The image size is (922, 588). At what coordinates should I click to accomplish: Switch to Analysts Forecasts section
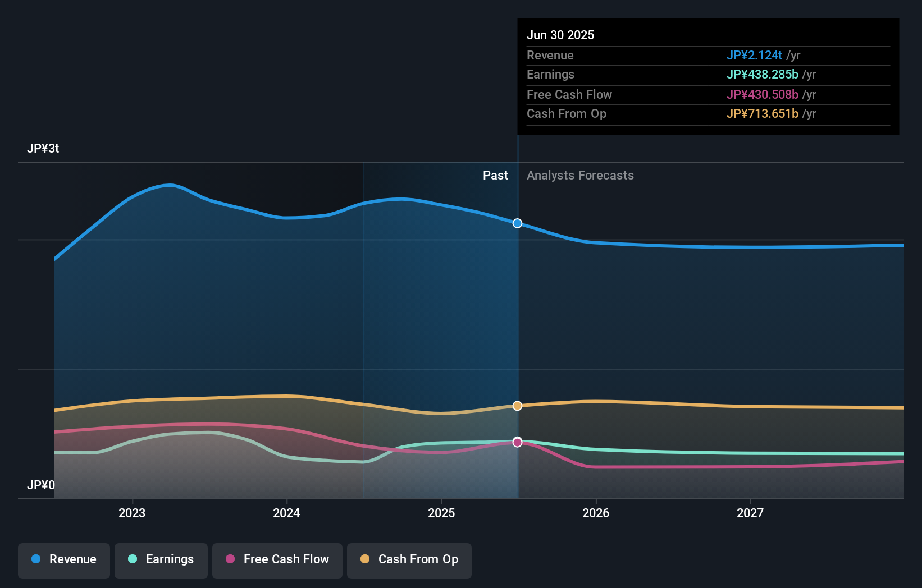click(x=580, y=176)
